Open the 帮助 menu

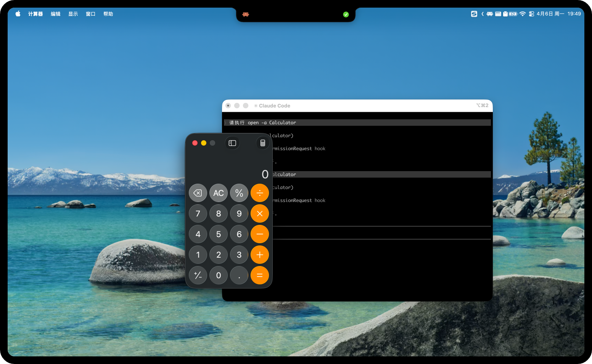tap(108, 14)
